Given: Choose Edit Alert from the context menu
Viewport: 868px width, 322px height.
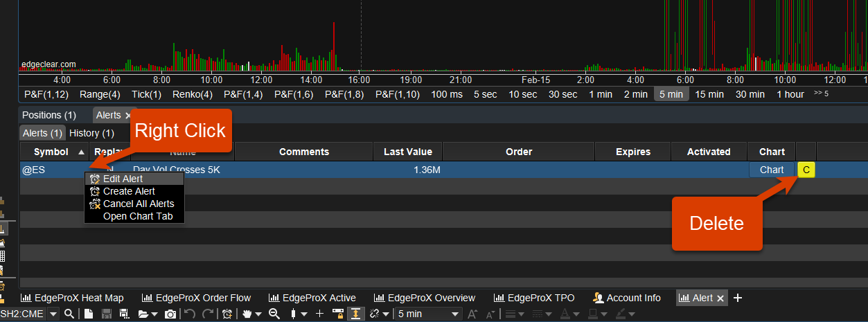Looking at the screenshot, I should [x=123, y=179].
